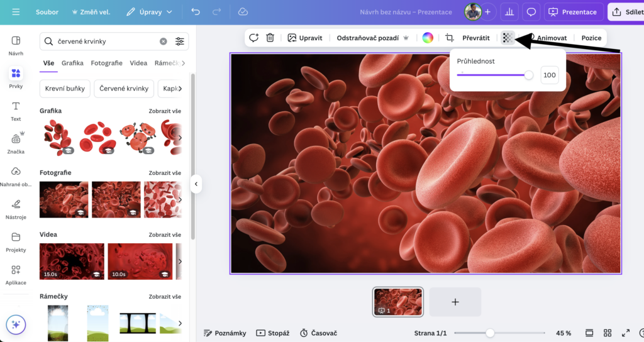Click the Červené krvinky suggestion chip

point(124,88)
